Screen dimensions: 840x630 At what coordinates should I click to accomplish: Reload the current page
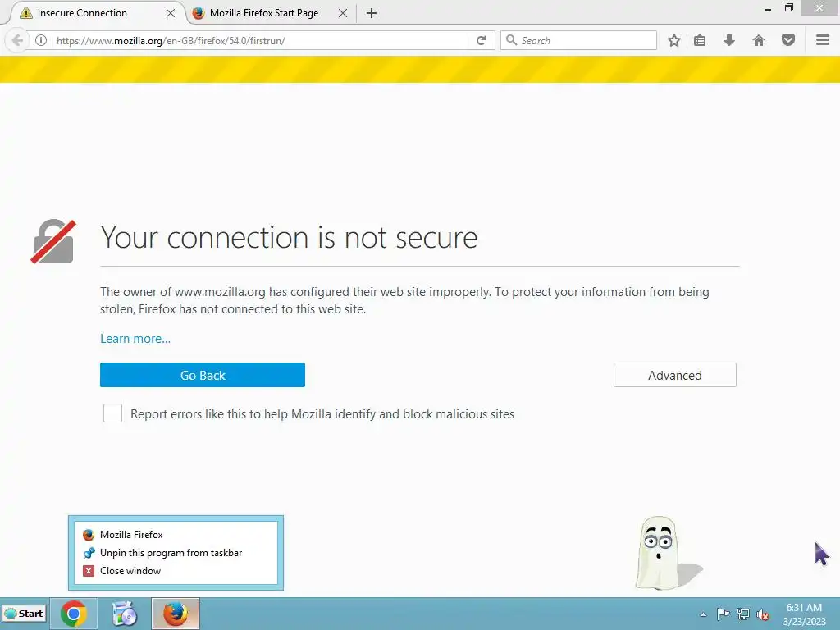(481, 41)
